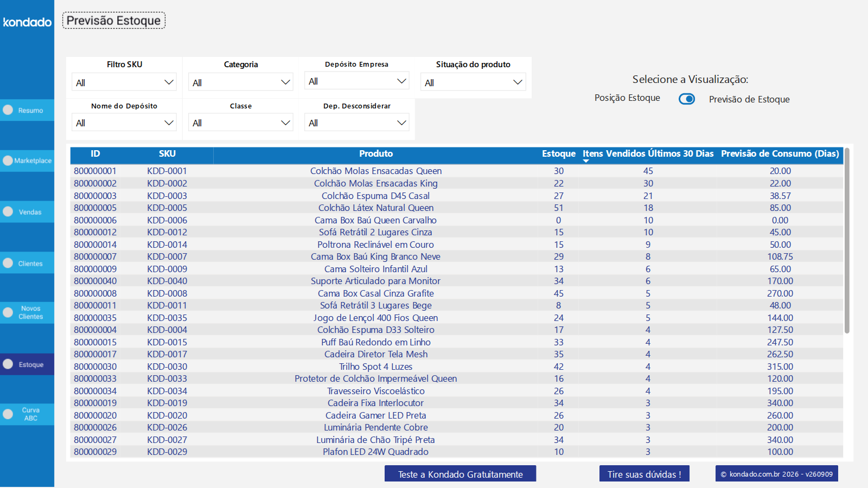Screen dimensions: 868x488
Task: Toggle Posição/Previsão de Estoque switch
Action: pos(687,99)
